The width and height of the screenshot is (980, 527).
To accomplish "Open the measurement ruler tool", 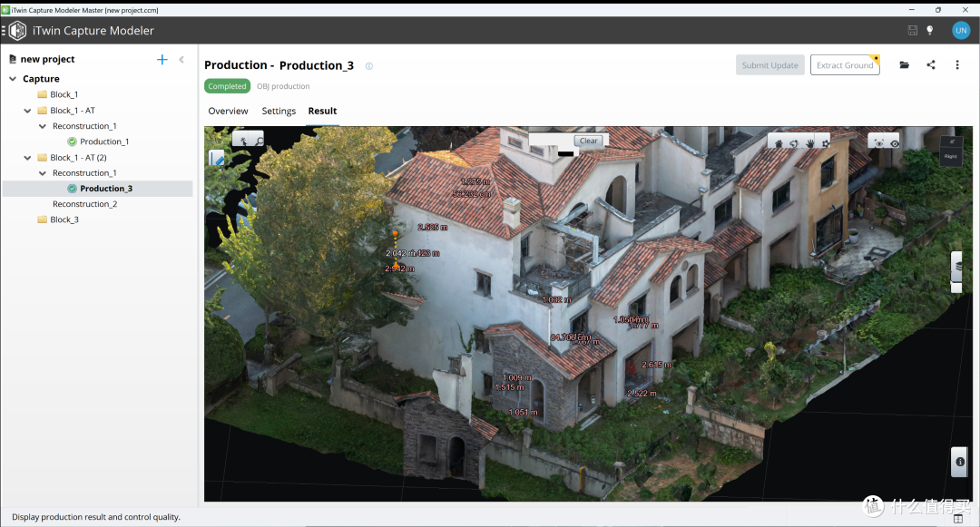I will pyautogui.click(x=216, y=159).
